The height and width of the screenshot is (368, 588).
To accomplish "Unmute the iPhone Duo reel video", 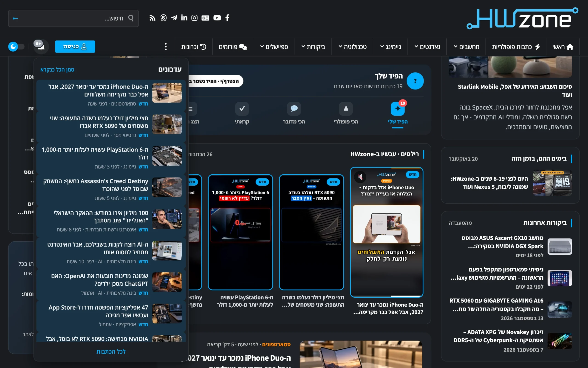I will coord(360,176).
